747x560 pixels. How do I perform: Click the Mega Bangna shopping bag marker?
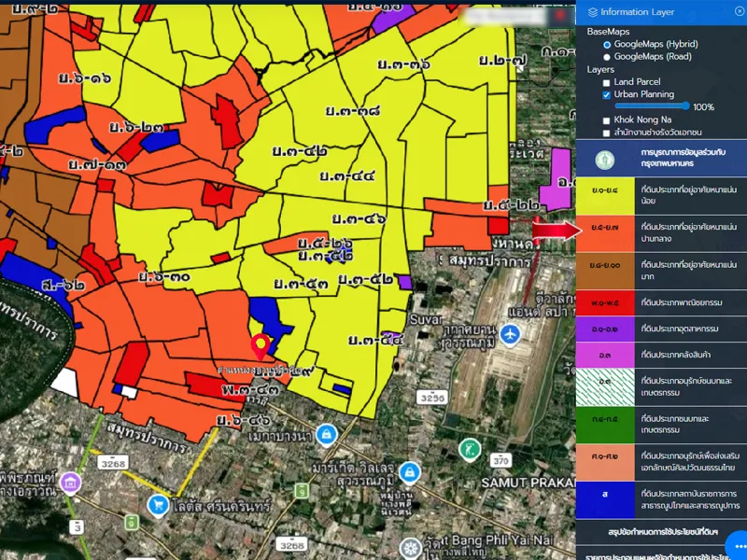coord(325,434)
